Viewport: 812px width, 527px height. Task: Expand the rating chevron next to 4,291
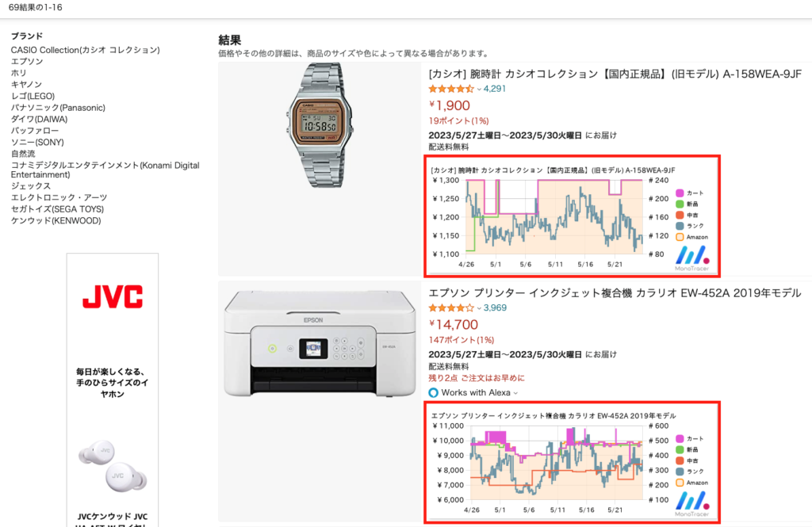(479, 90)
